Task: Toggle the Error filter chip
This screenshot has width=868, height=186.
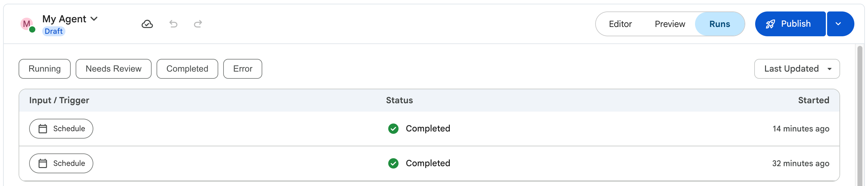Action: pyautogui.click(x=243, y=69)
